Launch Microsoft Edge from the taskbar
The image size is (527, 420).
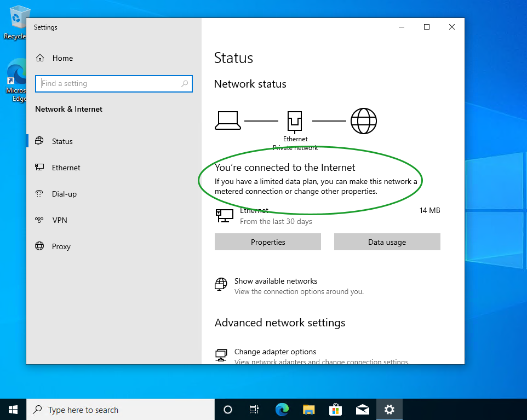282,410
